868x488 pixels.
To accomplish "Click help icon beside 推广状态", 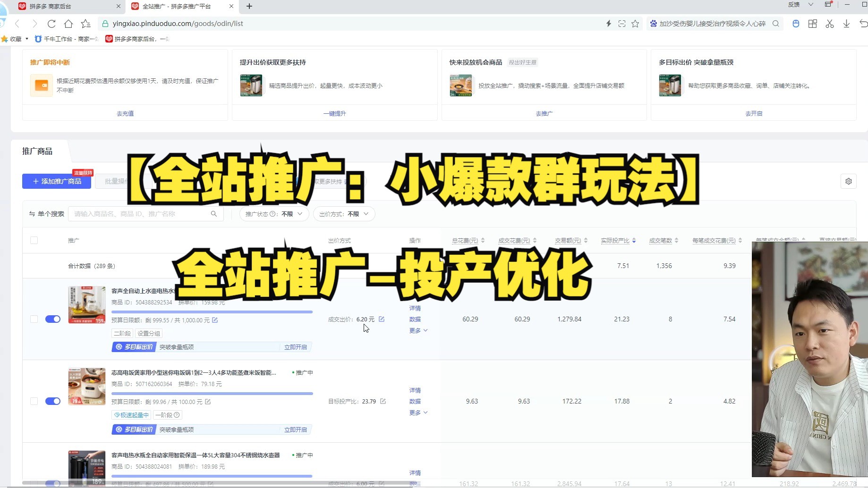I will 272,214.
